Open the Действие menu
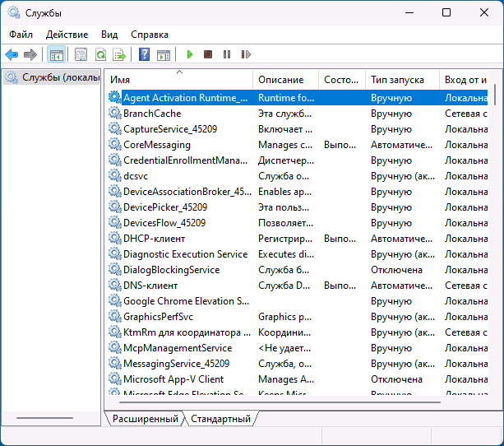The width and height of the screenshot is (504, 446). (67, 35)
